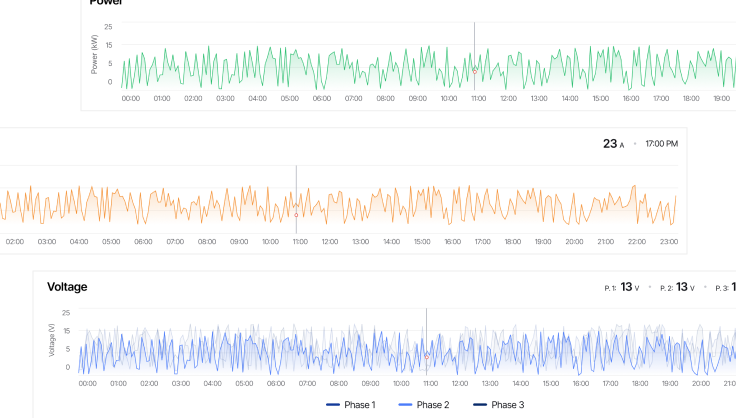
Task: Select the 23 A current reading
Action: tap(613, 144)
